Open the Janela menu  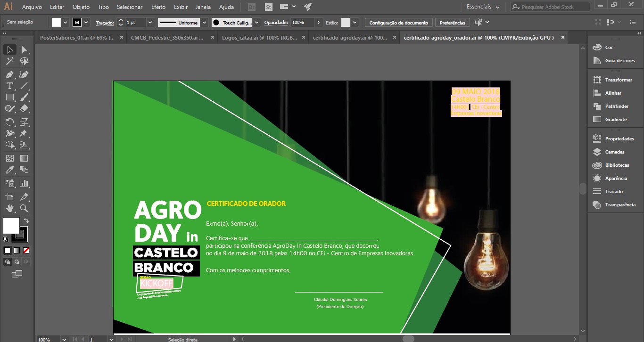203,7
